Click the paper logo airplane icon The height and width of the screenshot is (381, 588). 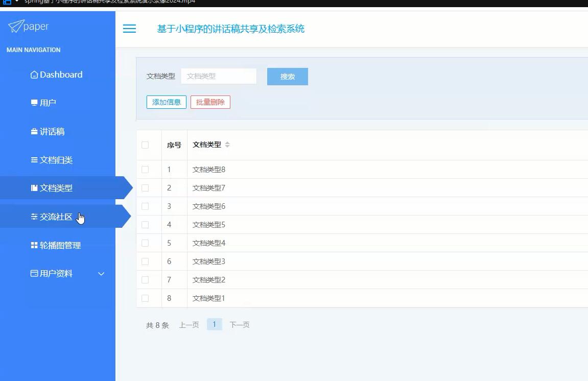16,26
